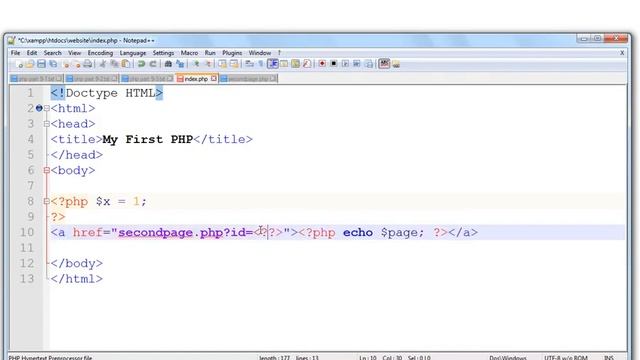Open the Settings menu
Image resolution: width=640 pixels, height=360 pixels.
coord(163,53)
